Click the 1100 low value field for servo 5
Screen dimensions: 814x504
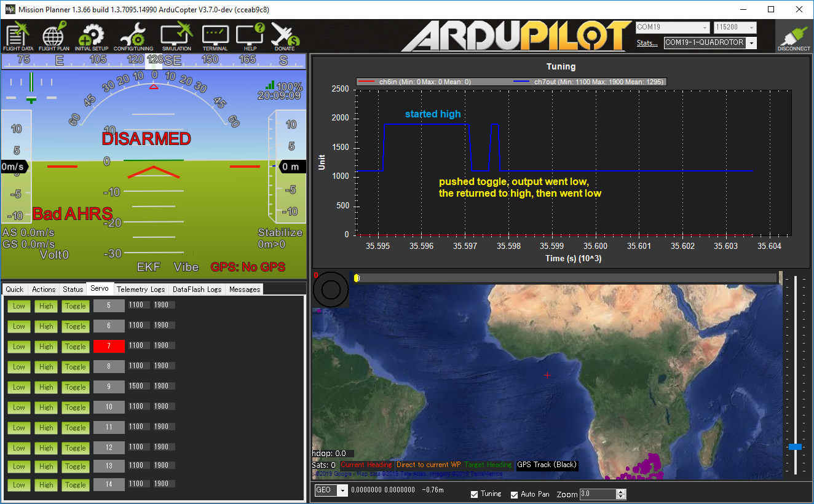click(x=138, y=305)
